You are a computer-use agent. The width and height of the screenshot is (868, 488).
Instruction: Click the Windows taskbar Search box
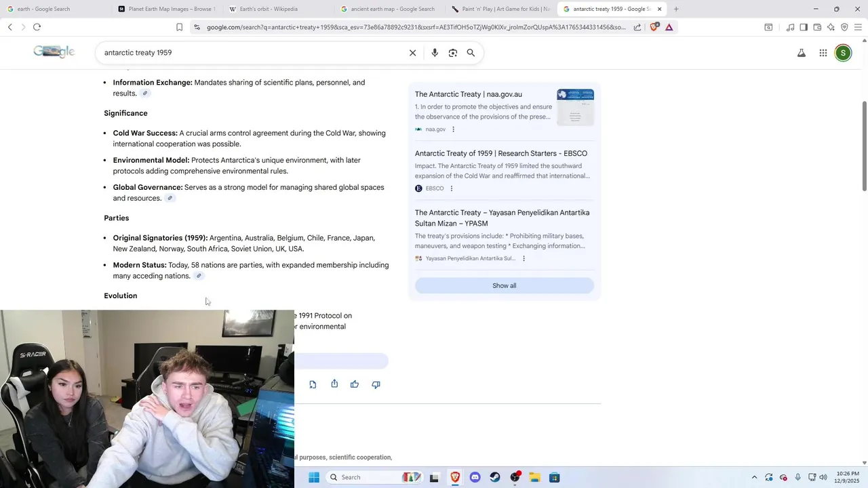click(375, 477)
